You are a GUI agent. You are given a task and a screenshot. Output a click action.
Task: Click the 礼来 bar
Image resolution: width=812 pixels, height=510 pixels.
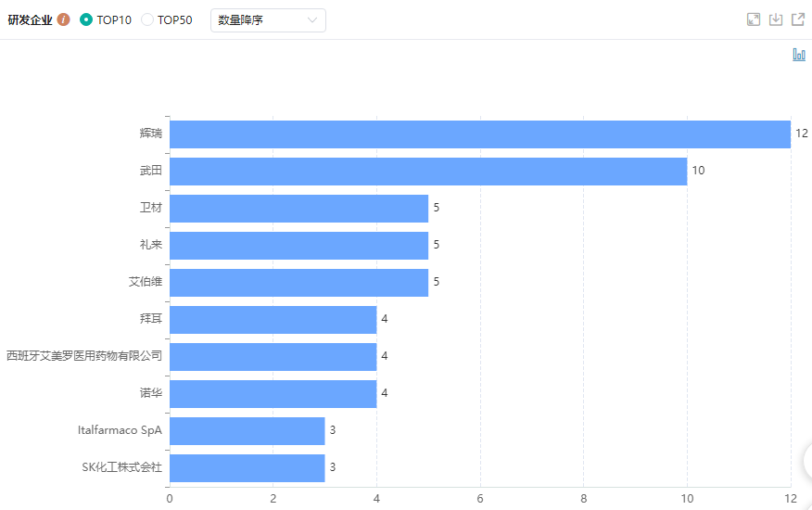(x=298, y=246)
